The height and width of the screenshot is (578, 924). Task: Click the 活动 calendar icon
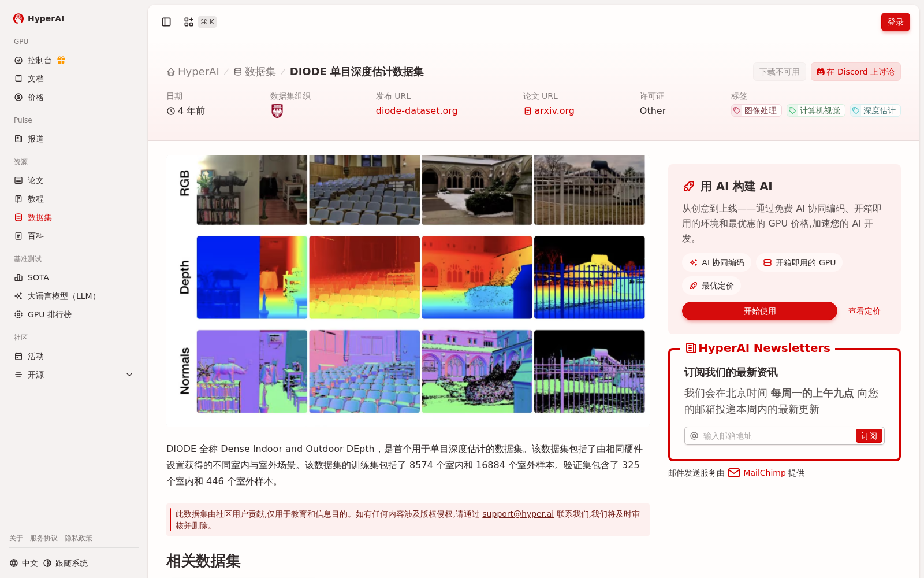18,356
